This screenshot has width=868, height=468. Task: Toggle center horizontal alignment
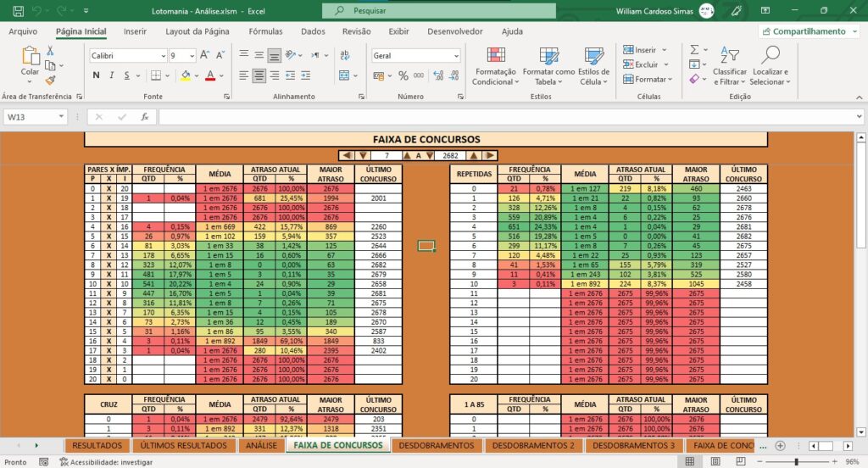(259, 75)
